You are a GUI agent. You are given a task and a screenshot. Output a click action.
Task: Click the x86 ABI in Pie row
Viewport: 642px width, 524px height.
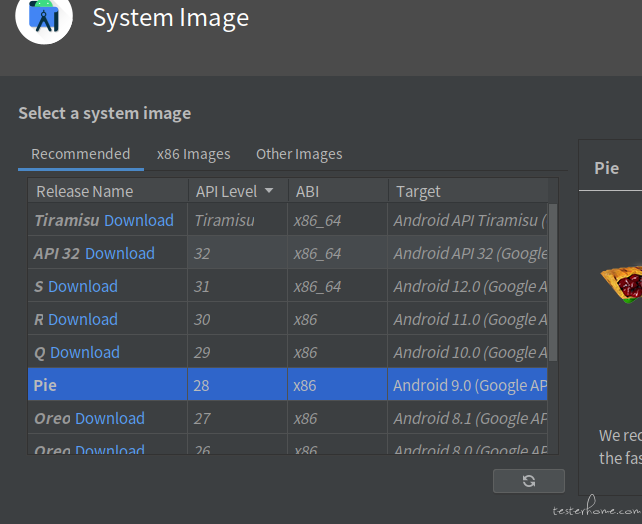338,385
